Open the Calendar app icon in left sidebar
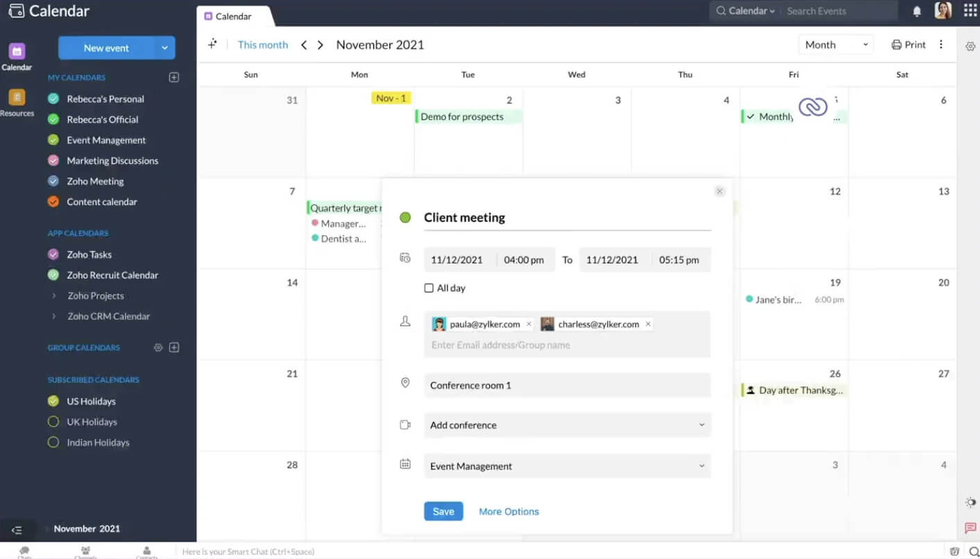Screen dimensions: 980x559 pos(17,51)
